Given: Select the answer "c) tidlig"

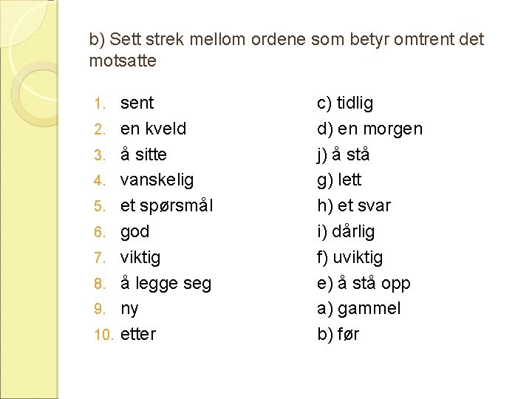Looking at the screenshot, I should click(345, 103).
